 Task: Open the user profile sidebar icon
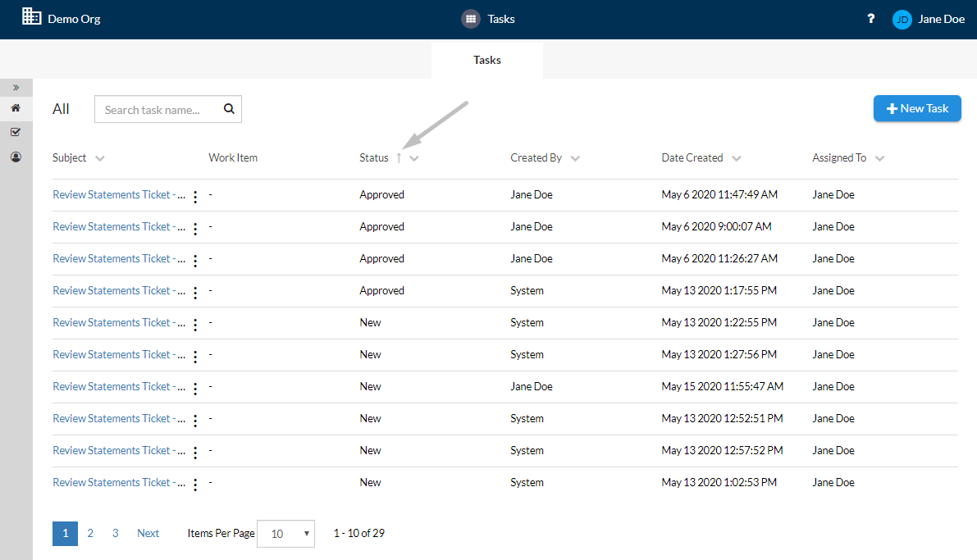[x=16, y=157]
